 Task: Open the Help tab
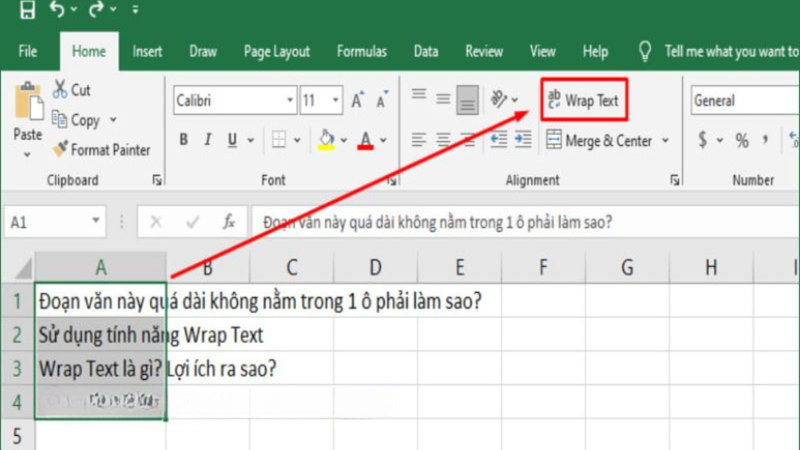click(x=595, y=52)
